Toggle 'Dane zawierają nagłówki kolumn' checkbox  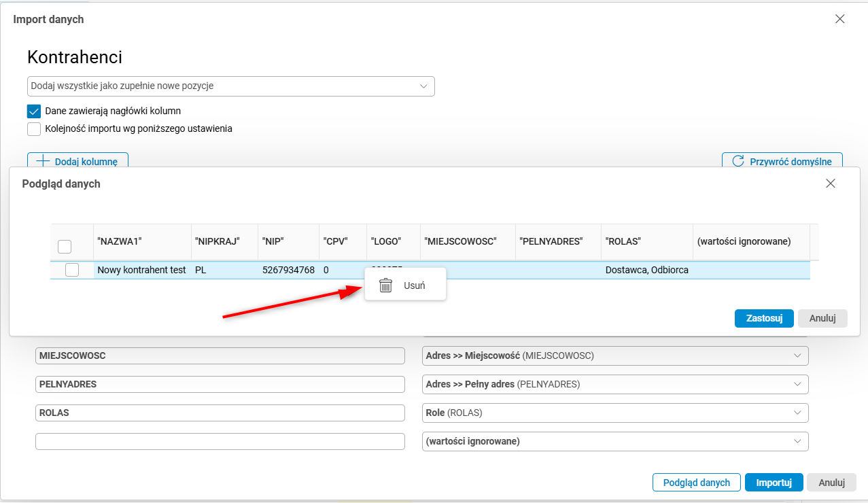point(34,111)
